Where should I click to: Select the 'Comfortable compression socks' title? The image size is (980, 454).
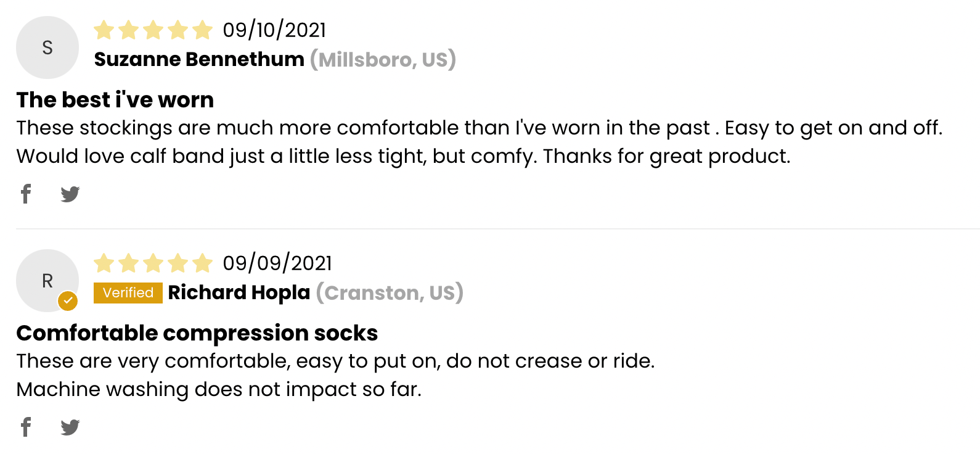point(197,332)
